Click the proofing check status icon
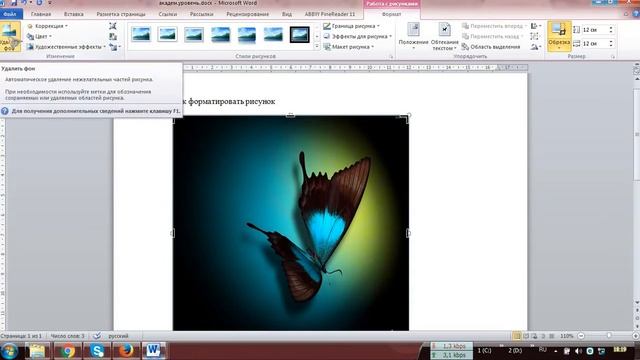 pyautogui.click(x=97, y=336)
